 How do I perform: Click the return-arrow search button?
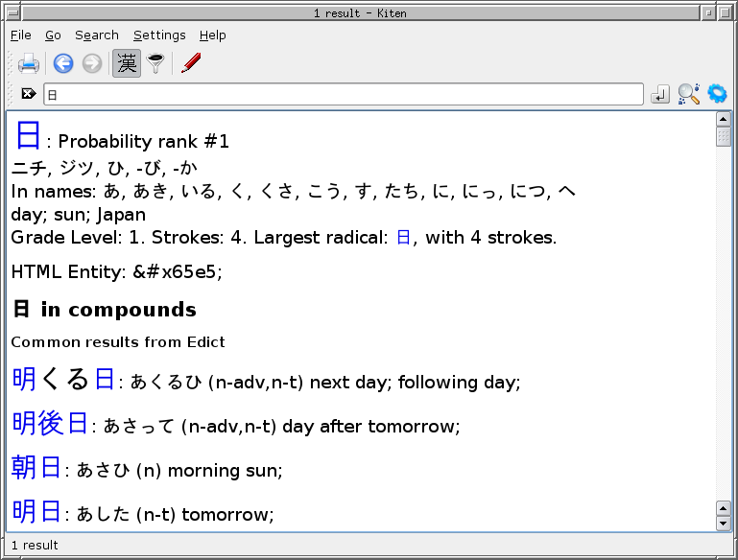coord(660,94)
